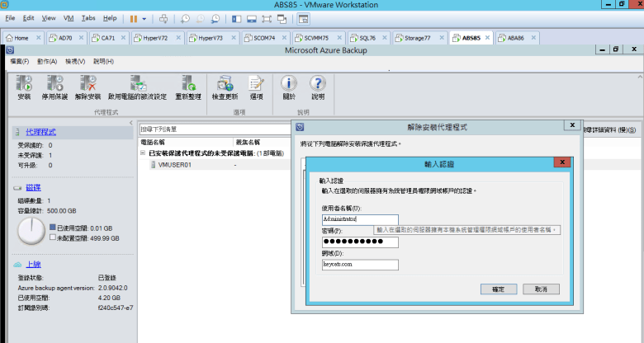Image resolution: width=644 pixels, height=343 pixels.
Task: Open the 動作(A) menu
Action: point(47,61)
